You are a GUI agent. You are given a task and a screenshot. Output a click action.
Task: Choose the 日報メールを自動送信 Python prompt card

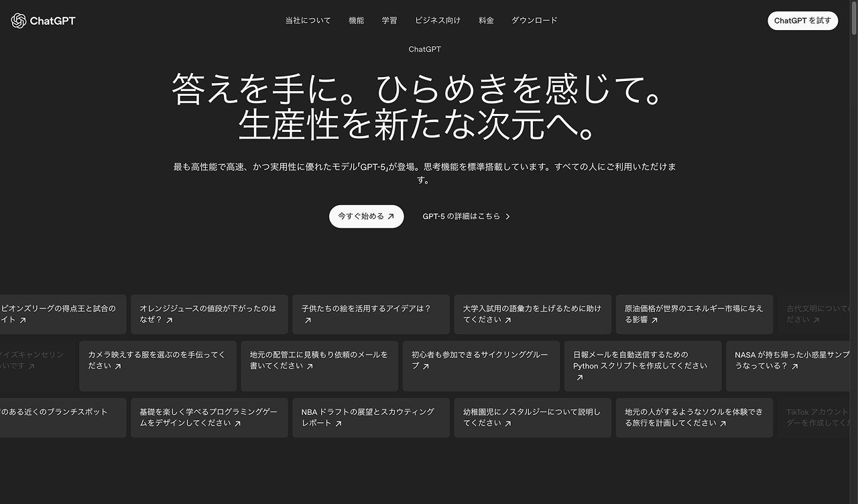(x=643, y=366)
